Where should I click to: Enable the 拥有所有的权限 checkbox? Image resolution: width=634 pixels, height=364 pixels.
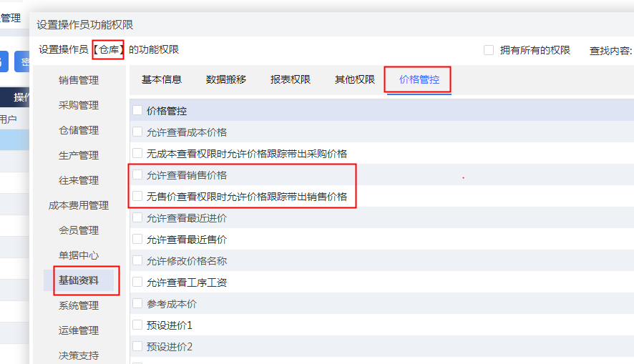[489, 50]
